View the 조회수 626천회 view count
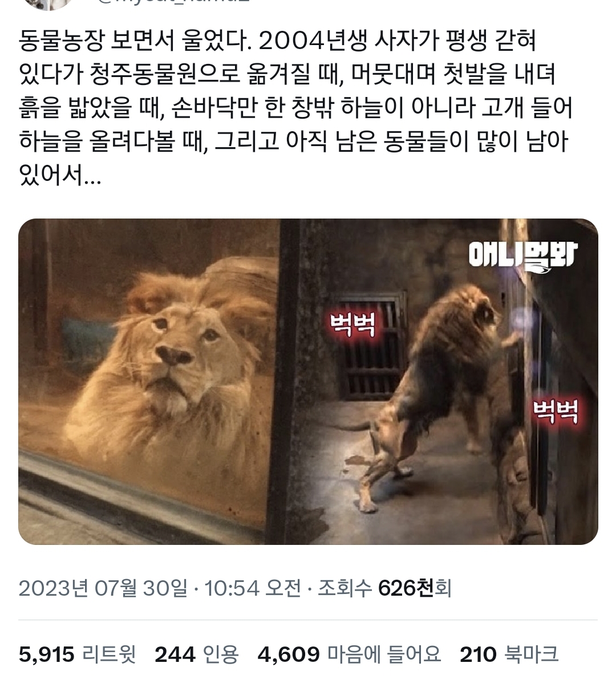 tap(385, 588)
